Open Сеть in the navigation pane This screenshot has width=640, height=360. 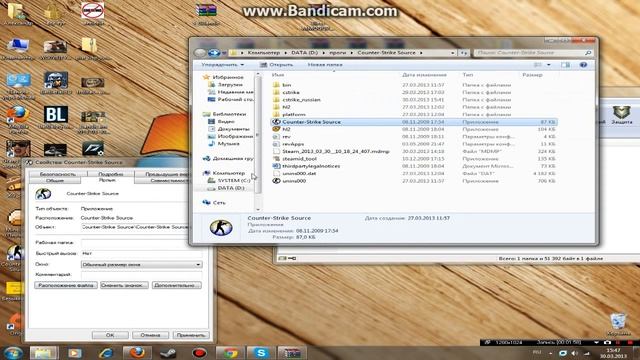click(219, 202)
